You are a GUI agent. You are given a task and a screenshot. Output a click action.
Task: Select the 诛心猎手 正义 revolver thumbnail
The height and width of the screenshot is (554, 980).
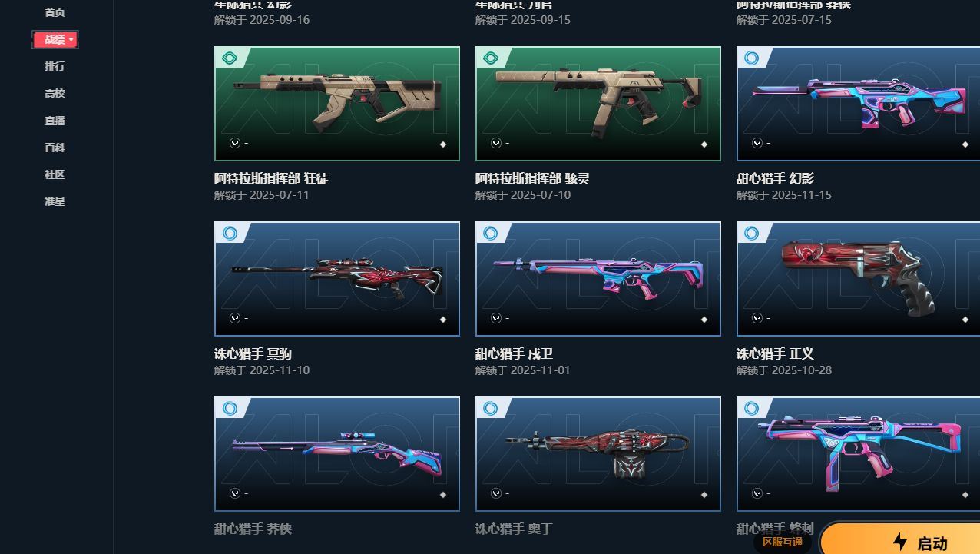[858, 279]
